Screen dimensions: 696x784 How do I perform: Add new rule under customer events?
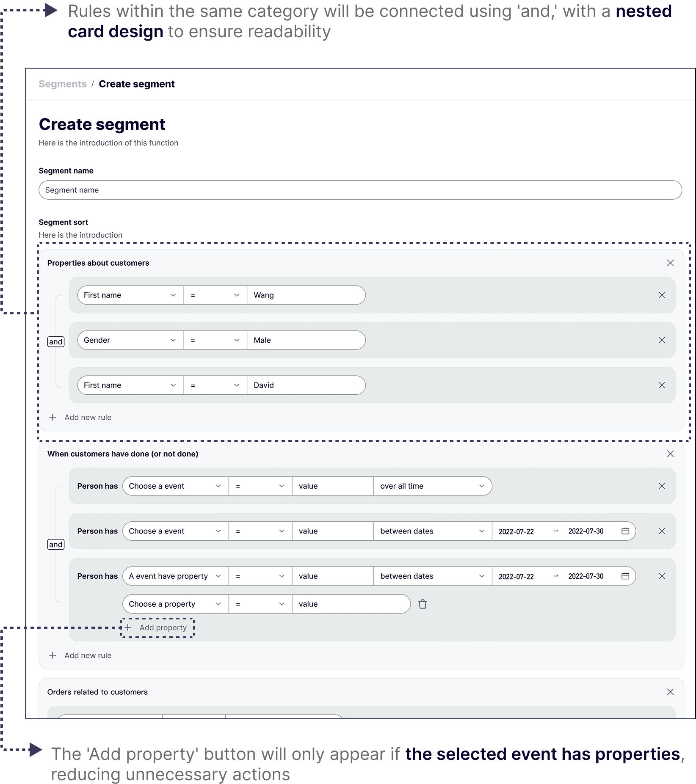80,655
